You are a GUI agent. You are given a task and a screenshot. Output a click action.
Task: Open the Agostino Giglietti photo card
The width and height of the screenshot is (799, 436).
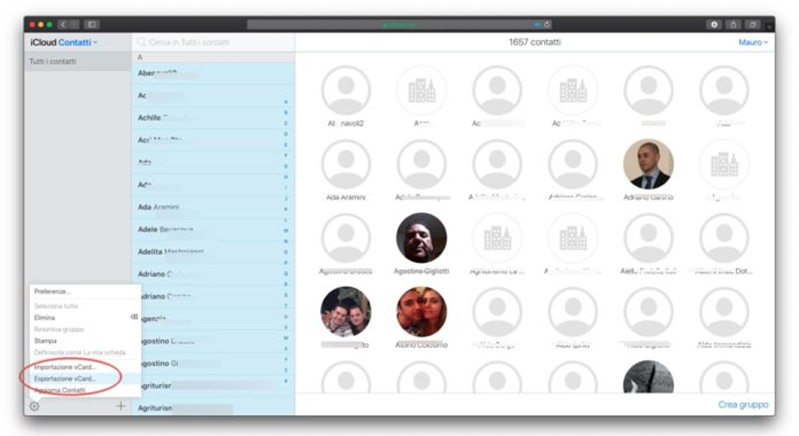click(421, 238)
